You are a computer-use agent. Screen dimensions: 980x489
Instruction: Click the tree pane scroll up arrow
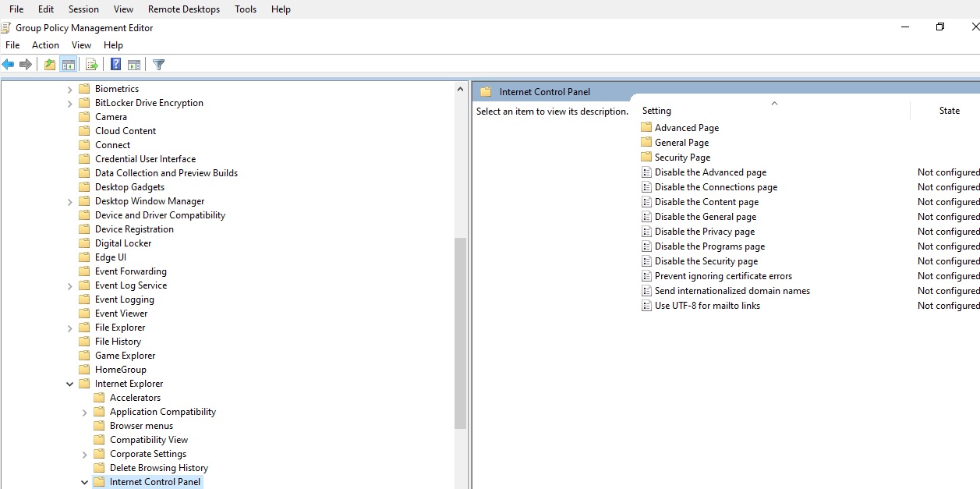[x=460, y=89]
